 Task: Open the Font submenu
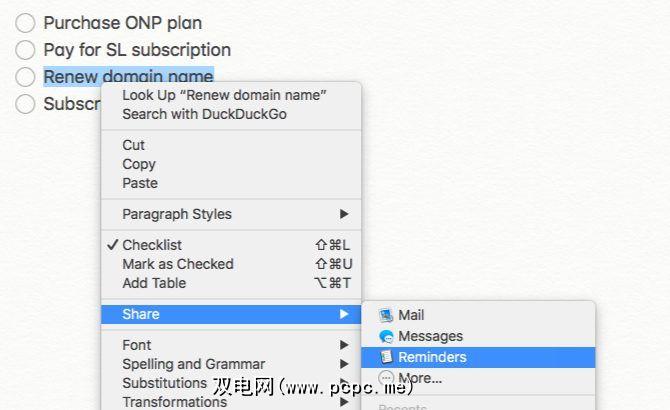(231, 345)
